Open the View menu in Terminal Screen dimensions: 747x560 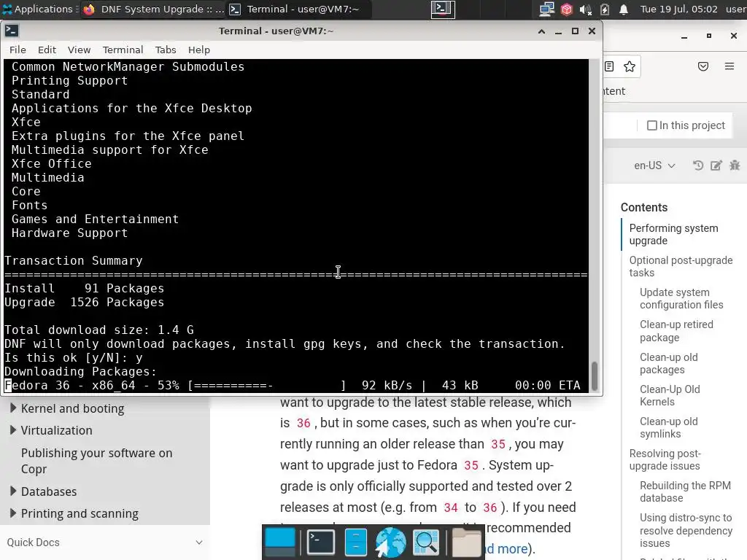coord(79,50)
